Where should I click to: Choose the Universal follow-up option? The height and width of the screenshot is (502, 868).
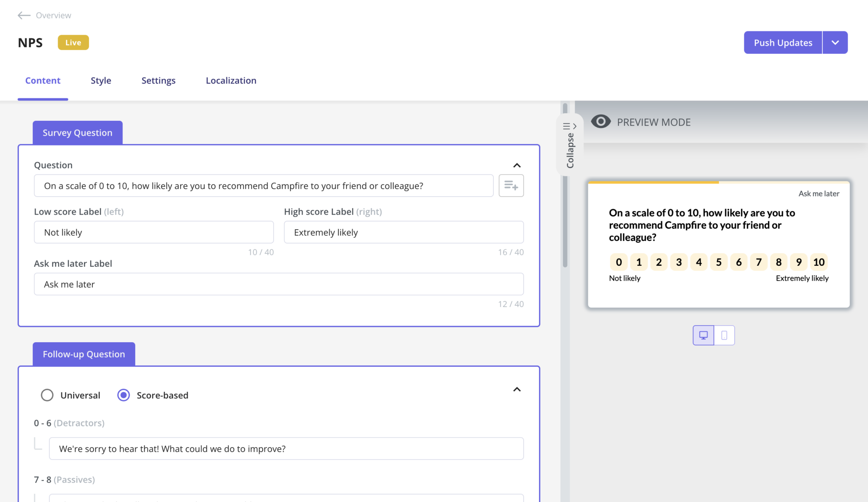[x=47, y=395]
